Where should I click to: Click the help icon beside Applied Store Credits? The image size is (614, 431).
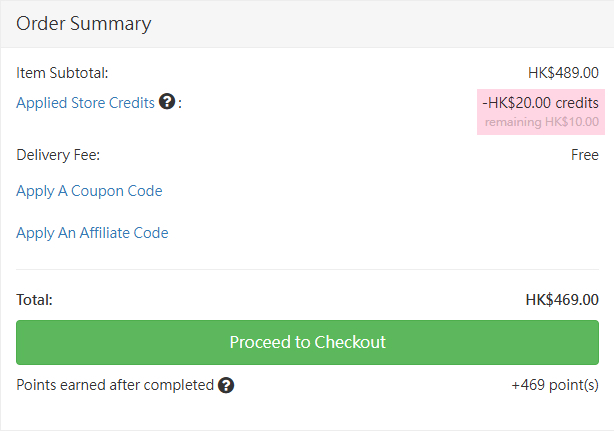pos(167,102)
